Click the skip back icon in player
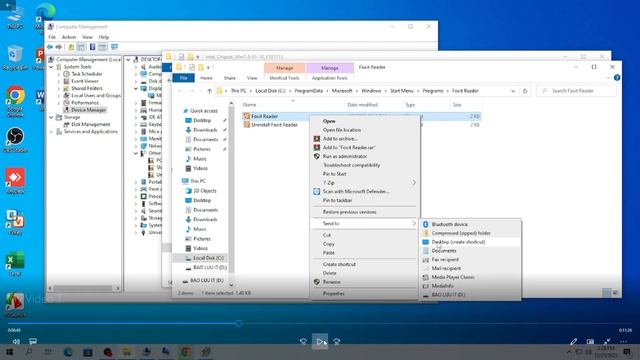 click(x=303, y=342)
